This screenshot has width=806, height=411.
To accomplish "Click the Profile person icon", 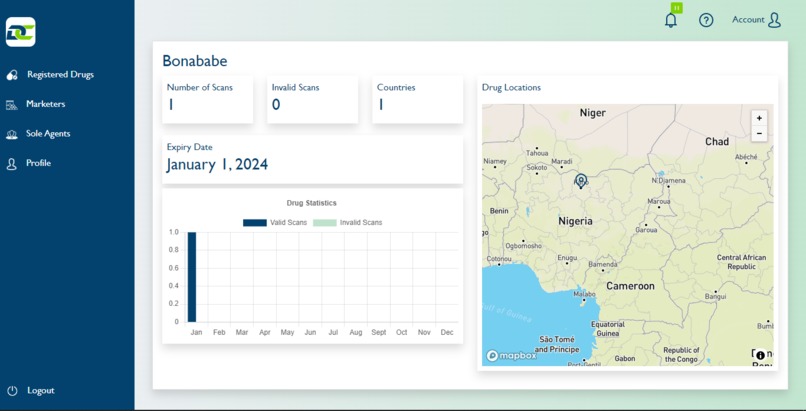I will 11,164.
